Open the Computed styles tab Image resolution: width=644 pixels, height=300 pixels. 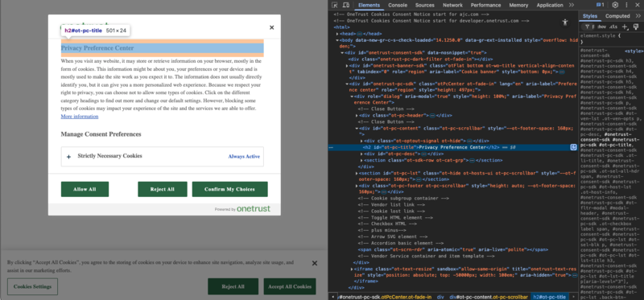tap(617, 16)
